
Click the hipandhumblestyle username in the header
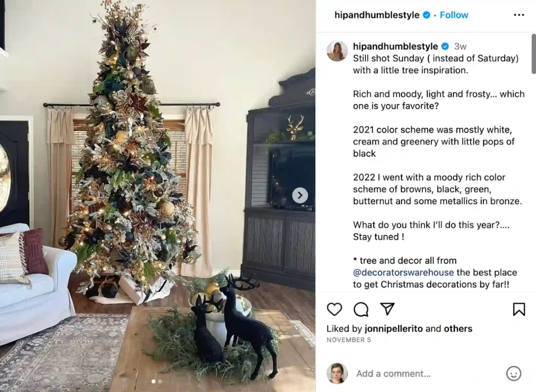tap(377, 15)
